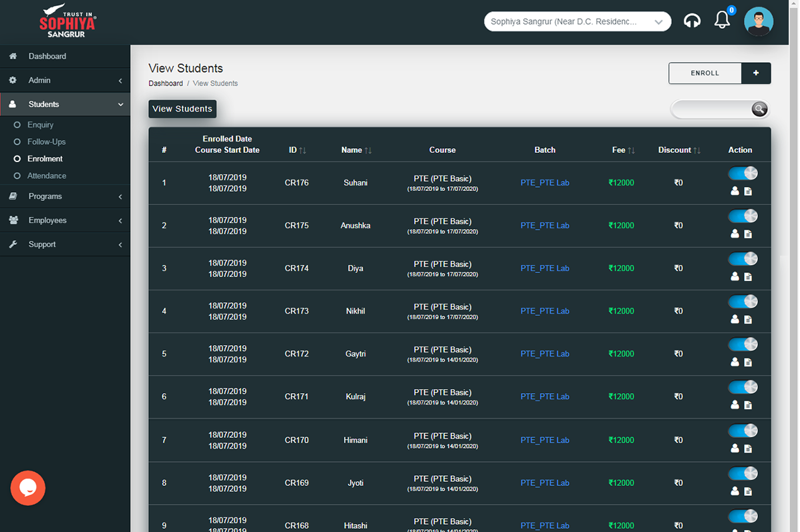The width and height of the screenshot is (800, 532).
Task: Sort by the Fee column
Action: coord(623,150)
